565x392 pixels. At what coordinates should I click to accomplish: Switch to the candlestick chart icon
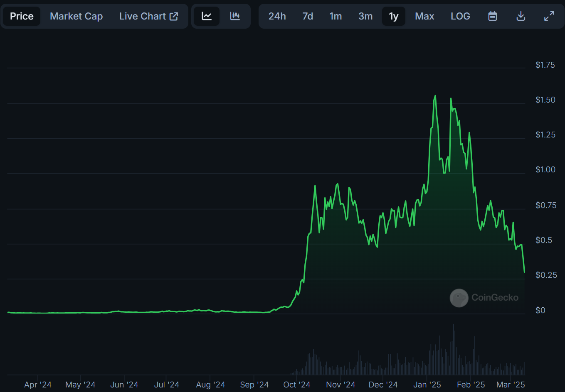coord(235,16)
